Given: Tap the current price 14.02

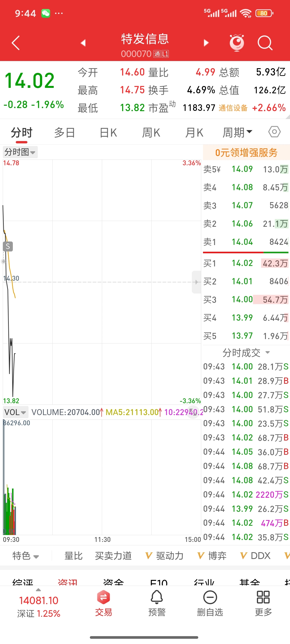Looking at the screenshot, I should click(29, 80).
